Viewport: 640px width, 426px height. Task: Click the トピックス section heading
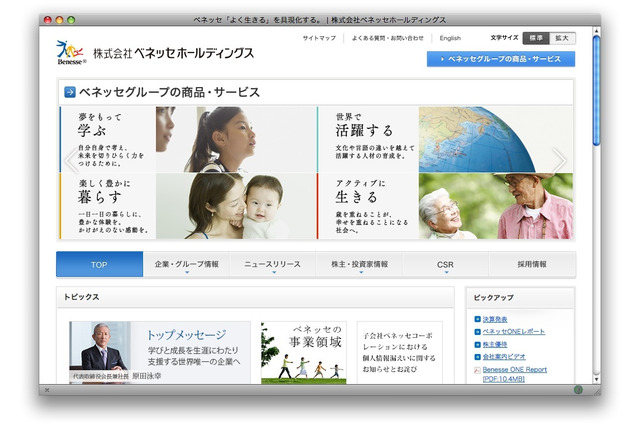[82, 297]
